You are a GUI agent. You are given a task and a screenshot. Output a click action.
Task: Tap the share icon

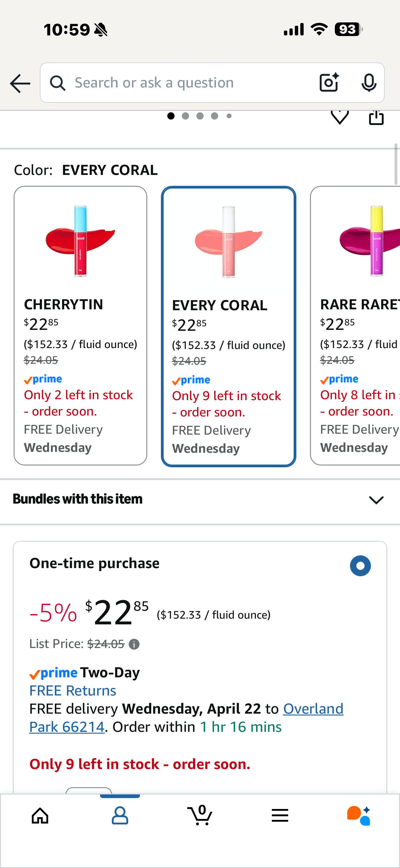coord(376,117)
